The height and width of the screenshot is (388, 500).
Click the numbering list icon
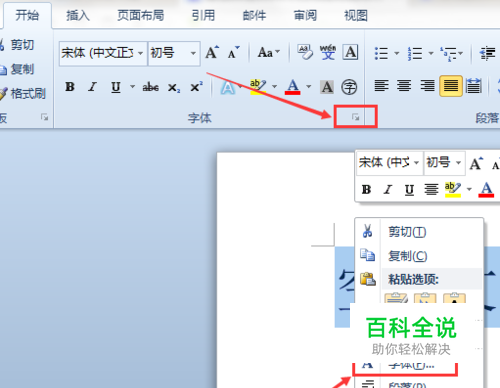click(415, 53)
